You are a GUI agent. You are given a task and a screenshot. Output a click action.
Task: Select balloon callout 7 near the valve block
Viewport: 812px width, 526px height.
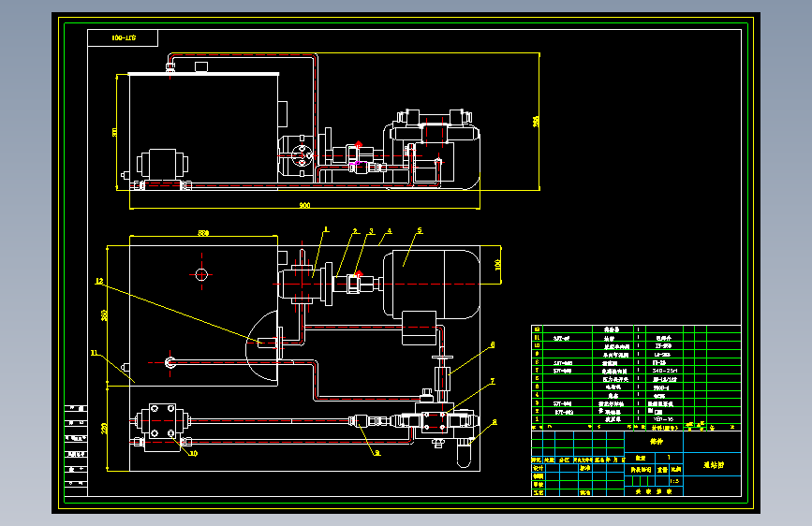coord(493,381)
